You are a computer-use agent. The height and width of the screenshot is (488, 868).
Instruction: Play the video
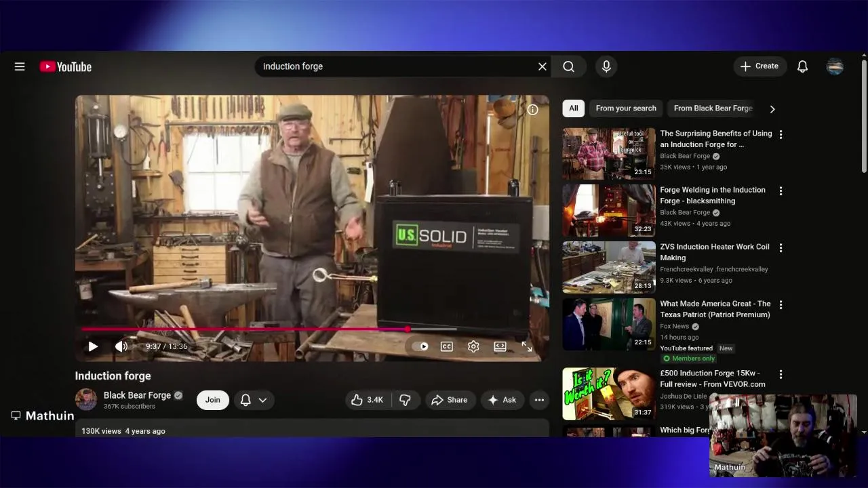93,346
